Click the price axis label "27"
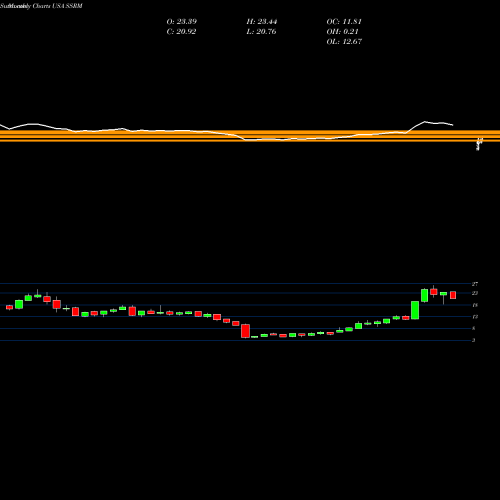Viewport: 500px width, 500px height. (475, 284)
